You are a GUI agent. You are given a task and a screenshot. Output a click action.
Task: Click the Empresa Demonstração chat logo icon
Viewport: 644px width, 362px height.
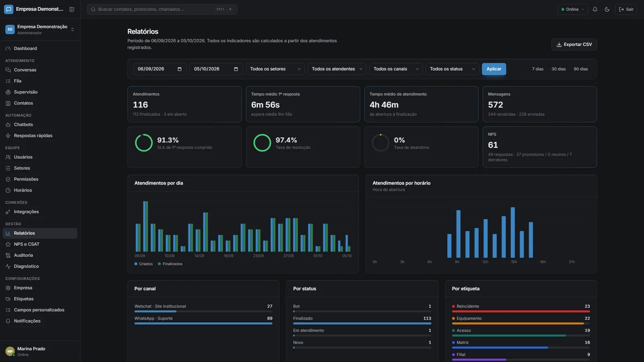8,9
